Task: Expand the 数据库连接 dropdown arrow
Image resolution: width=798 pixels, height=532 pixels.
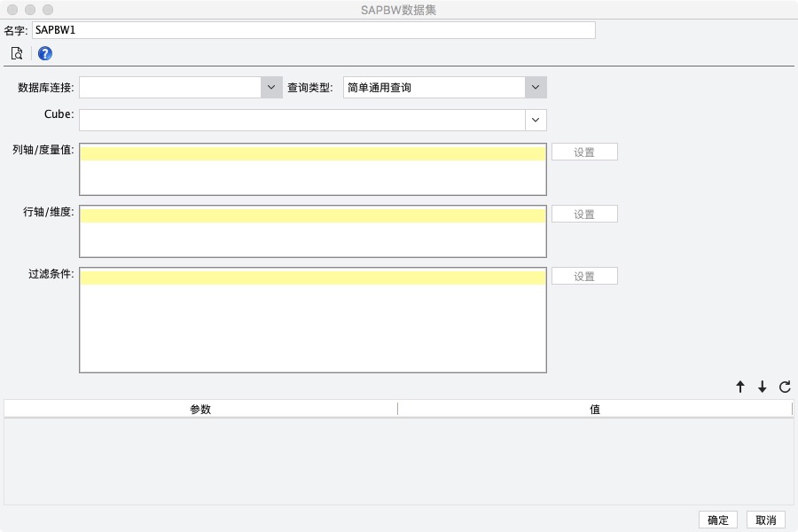Action: click(271, 88)
